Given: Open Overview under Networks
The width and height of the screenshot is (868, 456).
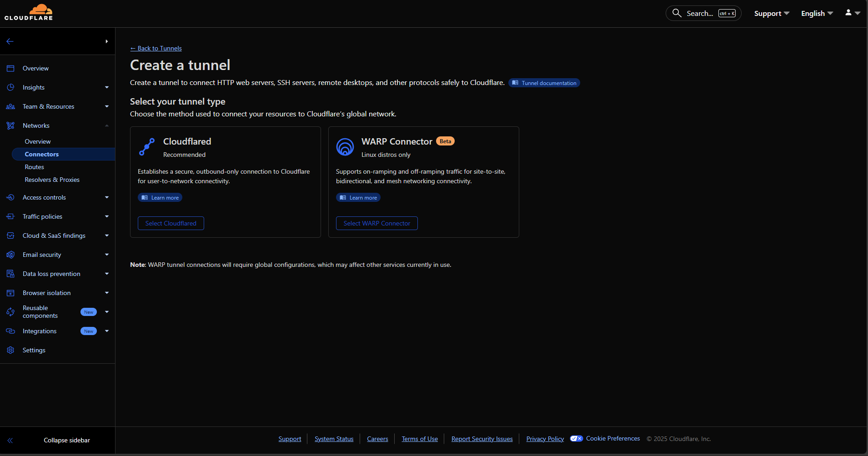Looking at the screenshot, I should 38,141.
